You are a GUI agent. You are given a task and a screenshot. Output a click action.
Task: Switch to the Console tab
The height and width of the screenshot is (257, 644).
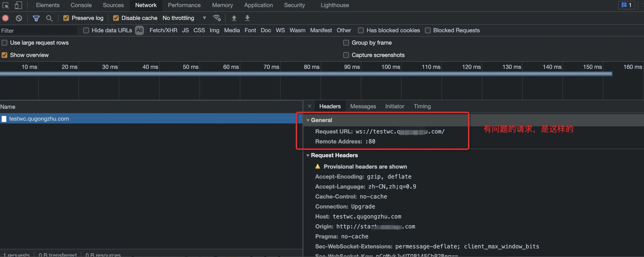(81, 5)
